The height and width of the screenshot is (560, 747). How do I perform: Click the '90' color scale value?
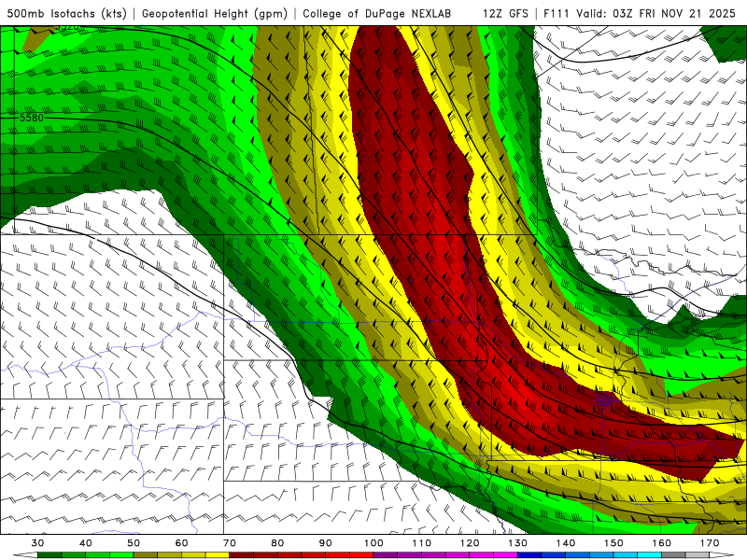click(326, 543)
